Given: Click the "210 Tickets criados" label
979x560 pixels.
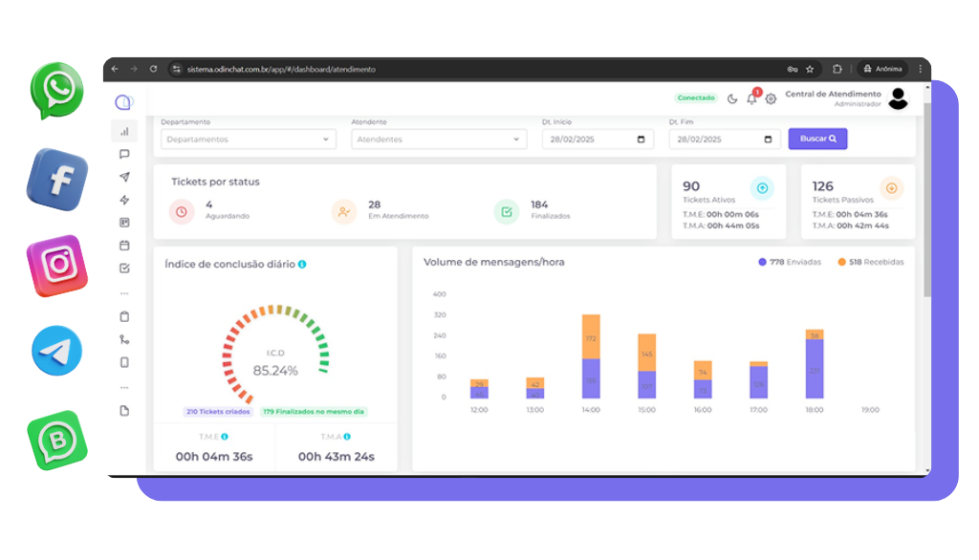Looking at the screenshot, I should 218,412.
